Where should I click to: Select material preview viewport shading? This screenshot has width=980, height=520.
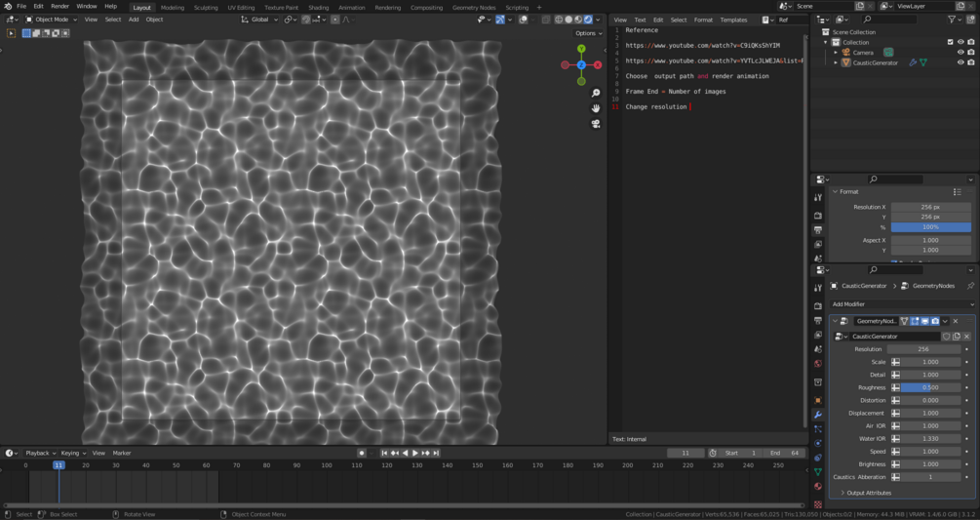click(578, 20)
